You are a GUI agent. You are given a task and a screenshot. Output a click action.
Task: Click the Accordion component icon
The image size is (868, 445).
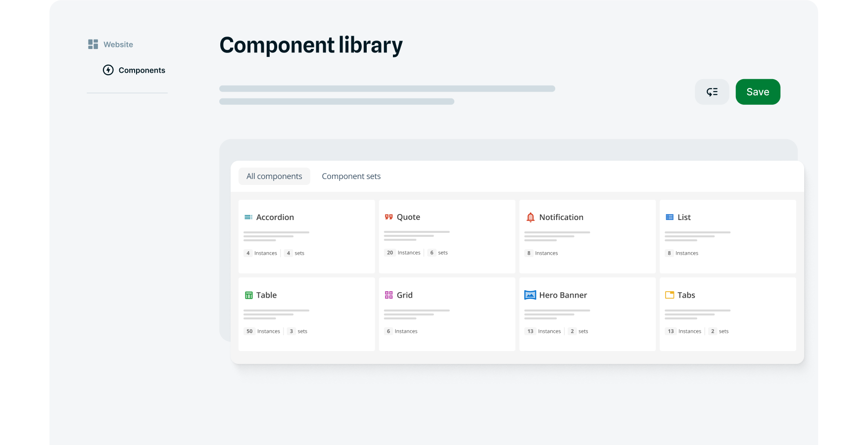point(248,217)
